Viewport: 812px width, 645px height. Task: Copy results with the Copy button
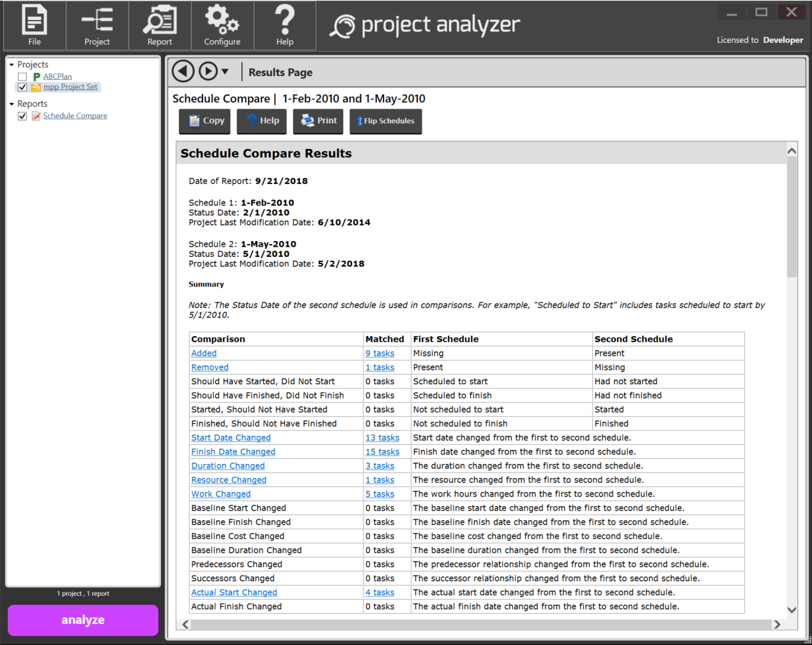pos(204,121)
